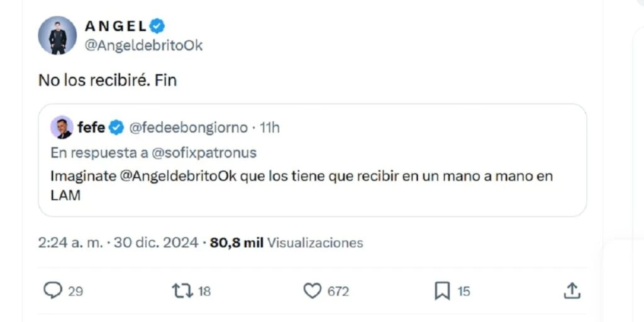
Task: Bookmark the tweet with the bookmark icon
Action: click(442, 290)
